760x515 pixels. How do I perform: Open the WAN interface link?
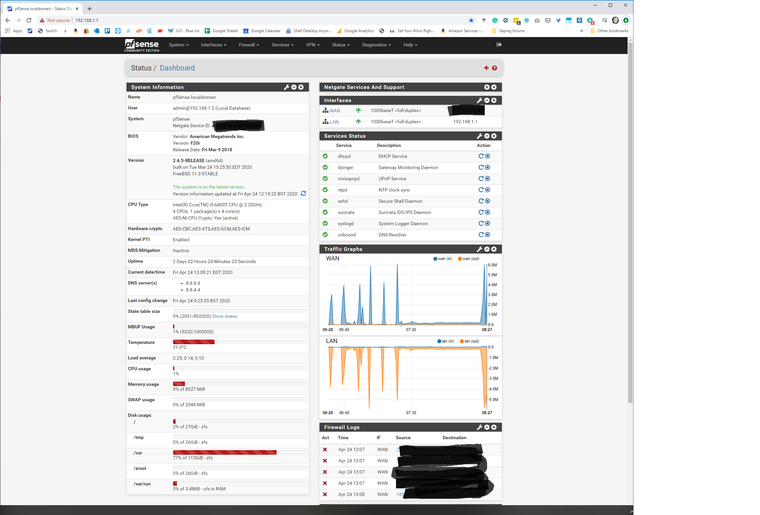tap(334, 111)
